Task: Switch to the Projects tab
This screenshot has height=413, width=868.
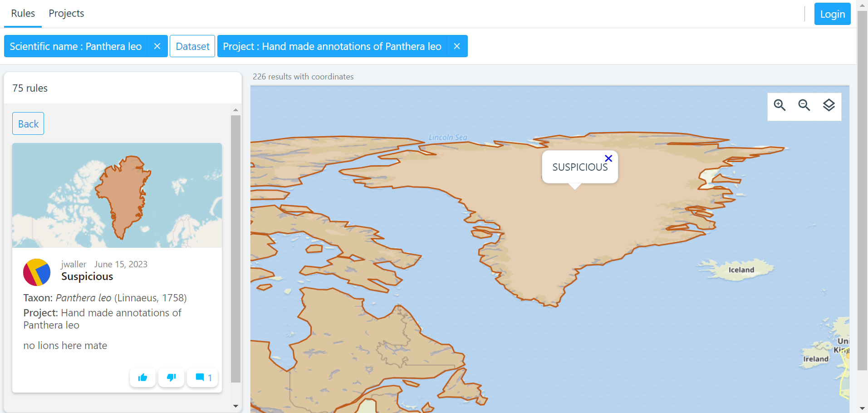Action: (x=66, y=14)
